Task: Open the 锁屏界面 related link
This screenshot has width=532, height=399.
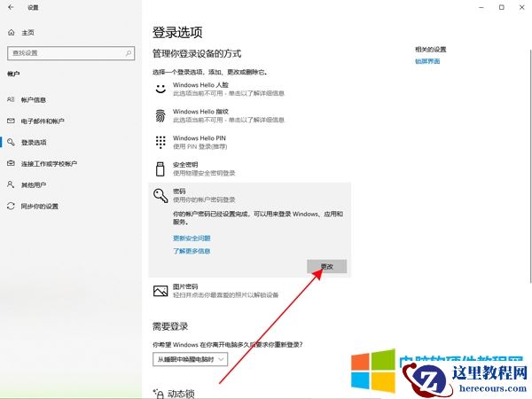Action: [x=427, y=61]
